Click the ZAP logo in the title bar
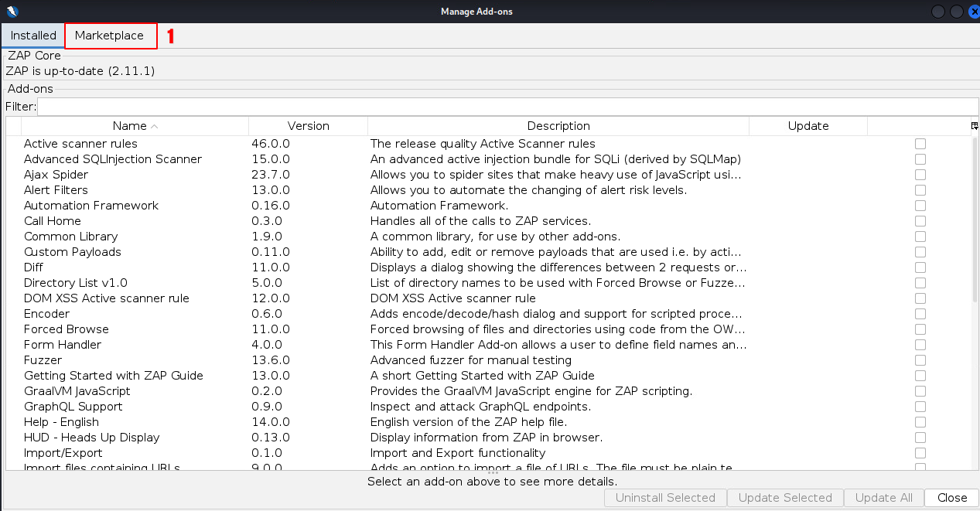 11,11
